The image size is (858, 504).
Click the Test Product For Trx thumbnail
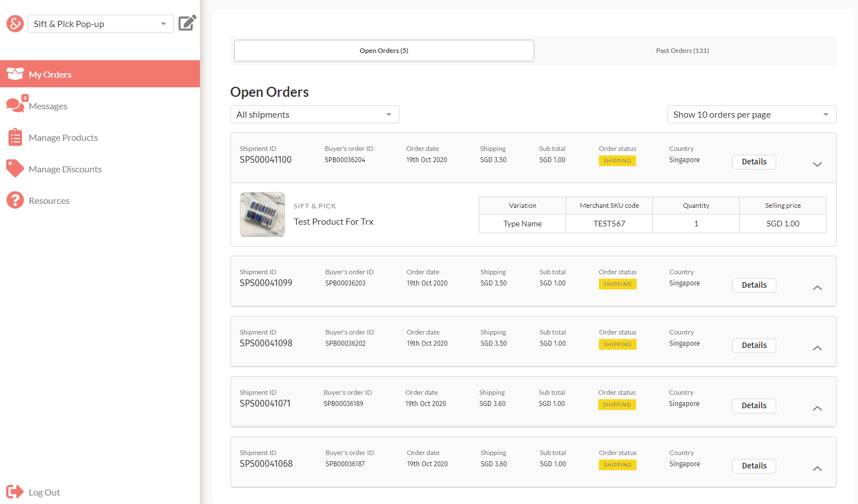click(x=263, y=215)
